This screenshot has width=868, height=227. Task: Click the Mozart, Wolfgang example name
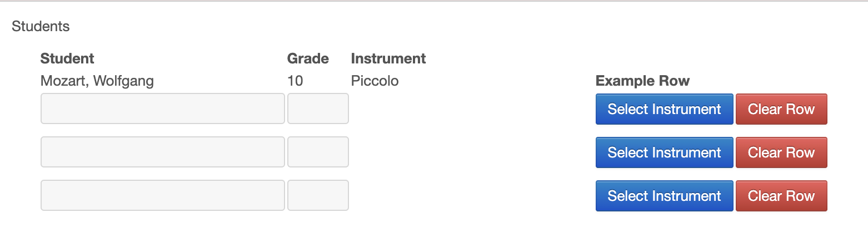click(x=97, y=81)
